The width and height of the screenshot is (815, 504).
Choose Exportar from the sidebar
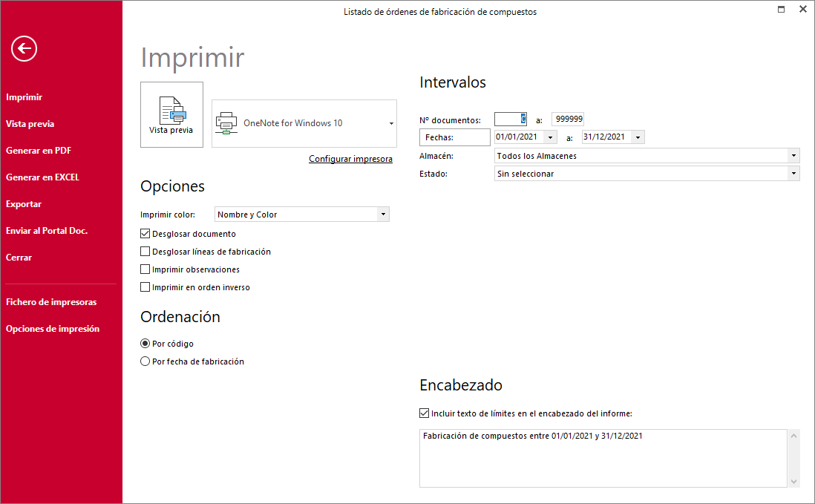click(24, 204)
